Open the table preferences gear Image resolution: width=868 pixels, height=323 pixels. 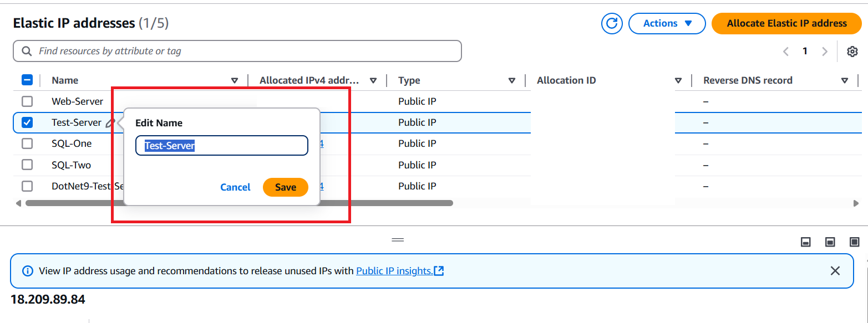pos(852,51)
